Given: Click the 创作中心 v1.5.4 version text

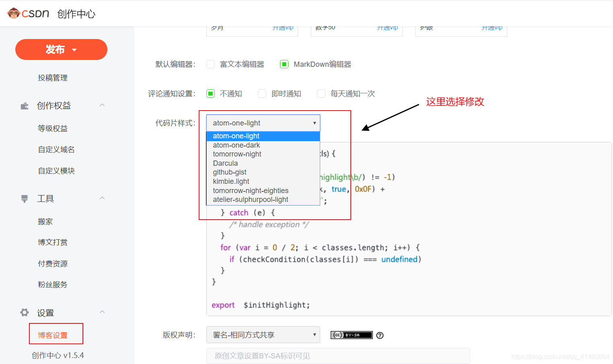Looking at the screenshot, I should pos(58,356).
